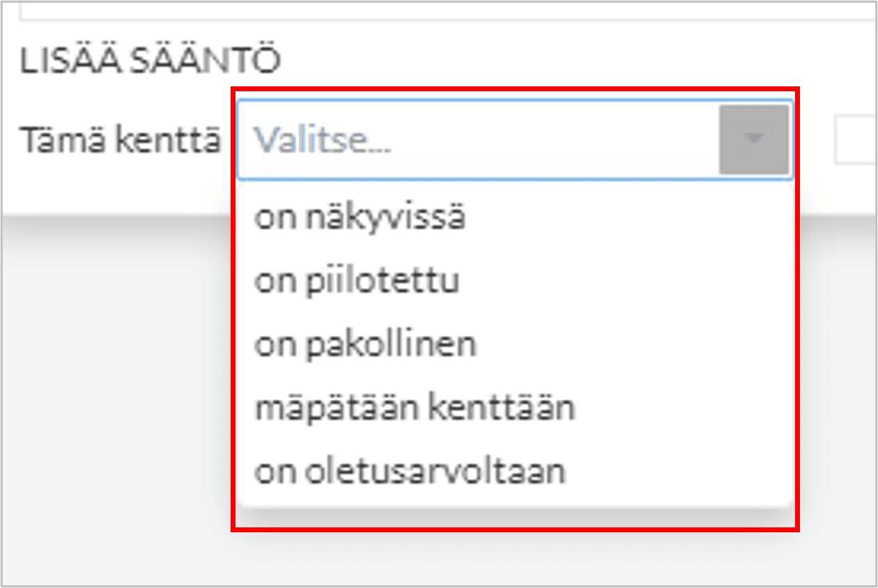The height and width of the screenshot is (588, 878).
Task: Click the "Tämä kenttä" label
Action: 121,141
